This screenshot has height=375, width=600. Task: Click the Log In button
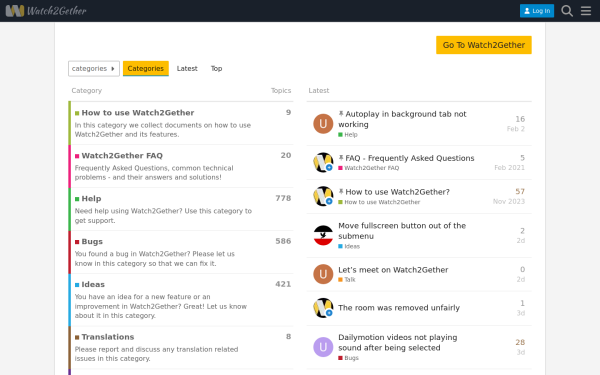(x=537, y=11)
